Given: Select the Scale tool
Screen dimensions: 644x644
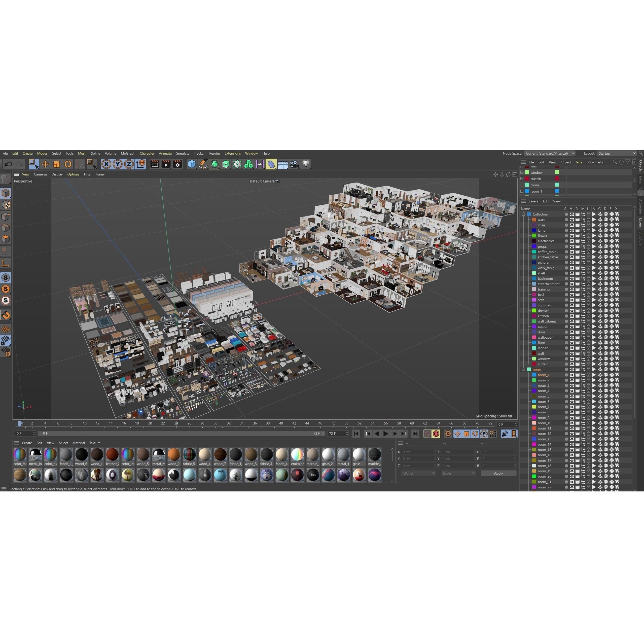Looking at the screenshot, I should 57,164.
